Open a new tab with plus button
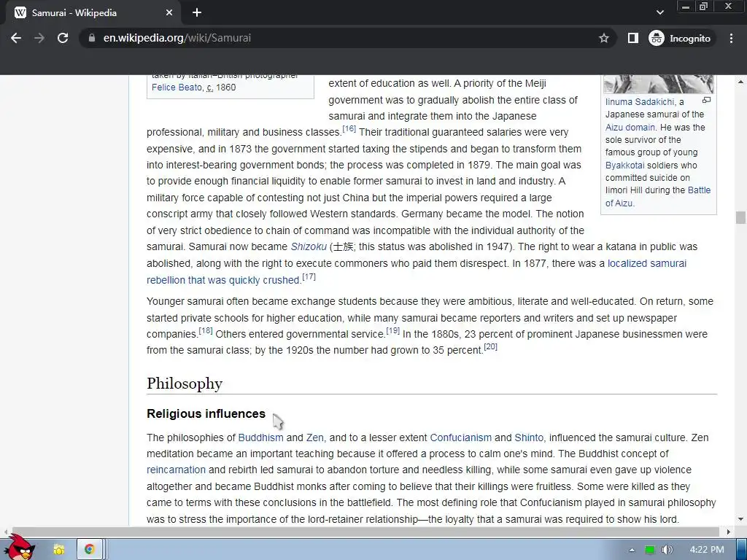747x560 pixels. point(197,13)
